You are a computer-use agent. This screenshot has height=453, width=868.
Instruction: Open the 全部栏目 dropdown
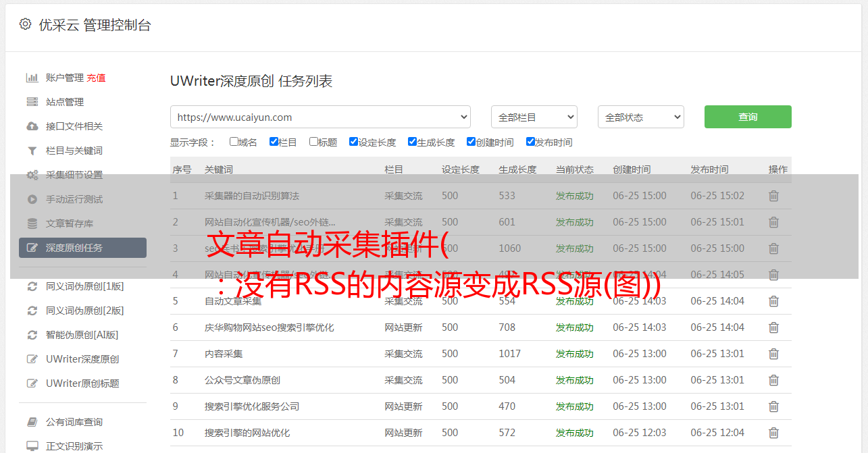[534, 117]
